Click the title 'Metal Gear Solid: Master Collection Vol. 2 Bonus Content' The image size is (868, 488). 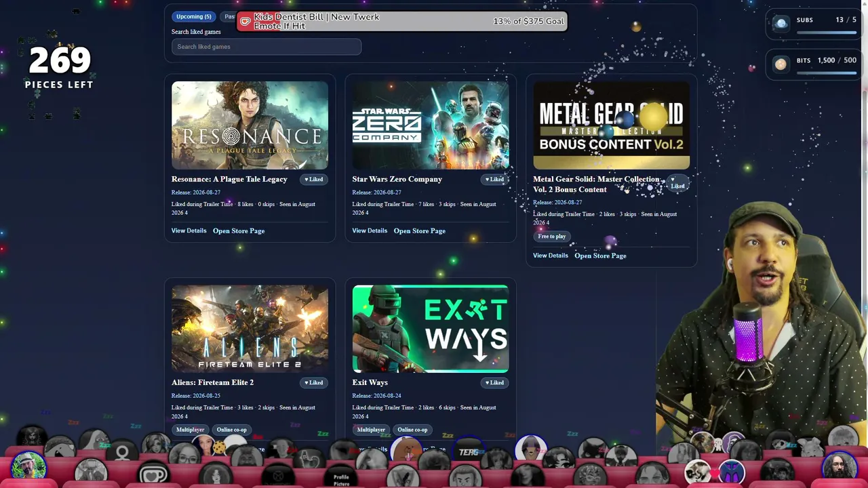point(596,184)
